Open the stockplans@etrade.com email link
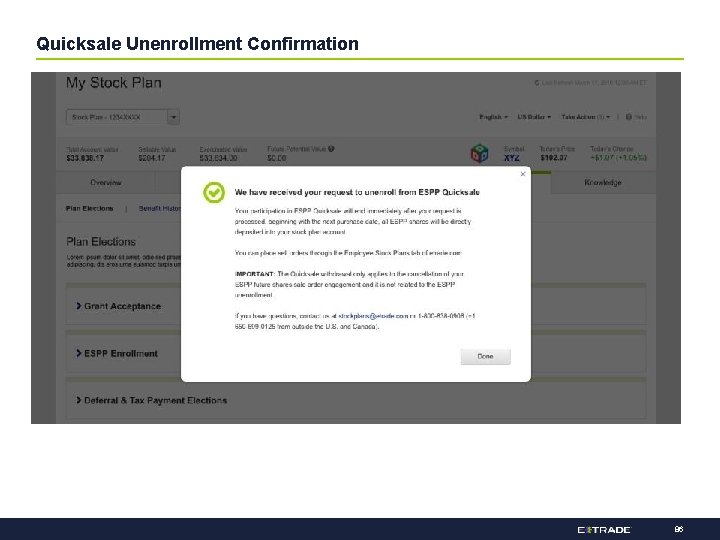Screen dimensions: 720x540 (x=373, y=316)
